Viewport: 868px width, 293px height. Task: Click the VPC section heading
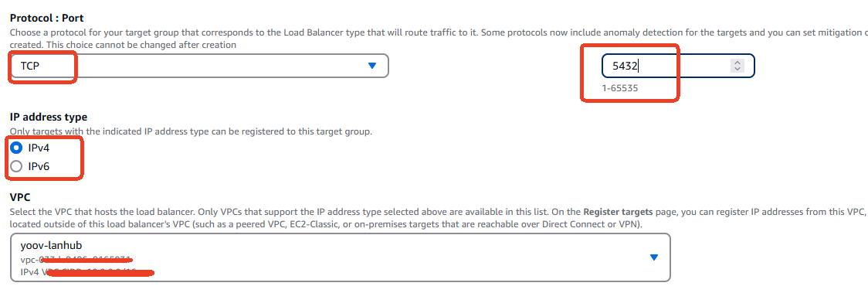pos(20,198)
